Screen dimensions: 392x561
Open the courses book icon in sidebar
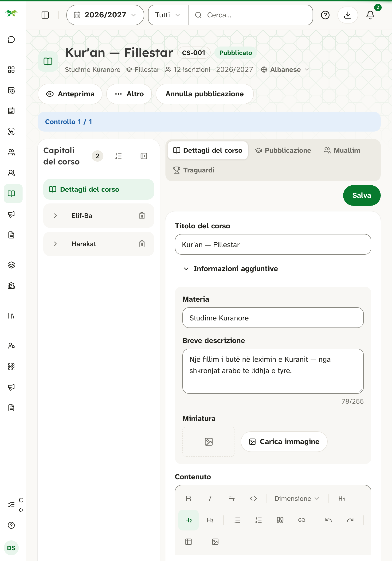pos(11,194)
